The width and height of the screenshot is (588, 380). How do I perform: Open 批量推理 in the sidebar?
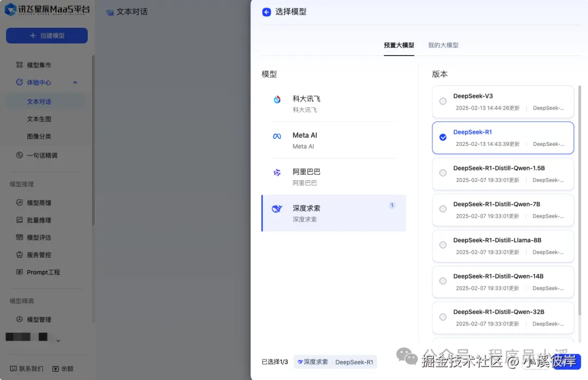tap(39, 220)
